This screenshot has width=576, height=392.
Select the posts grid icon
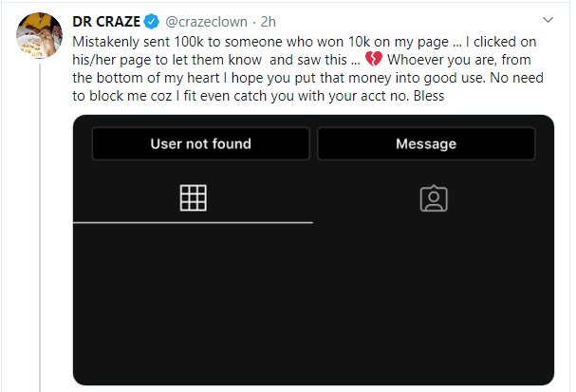click(193, 197)
